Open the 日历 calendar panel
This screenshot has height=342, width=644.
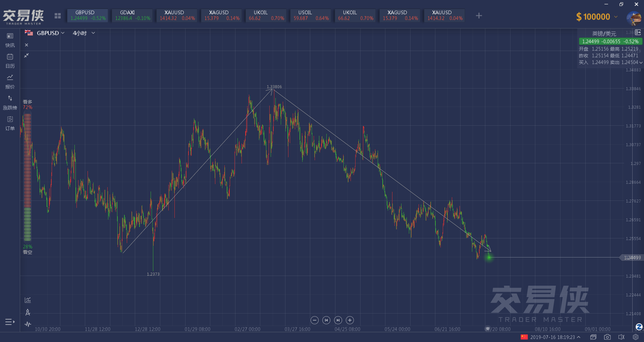[10, 60]
